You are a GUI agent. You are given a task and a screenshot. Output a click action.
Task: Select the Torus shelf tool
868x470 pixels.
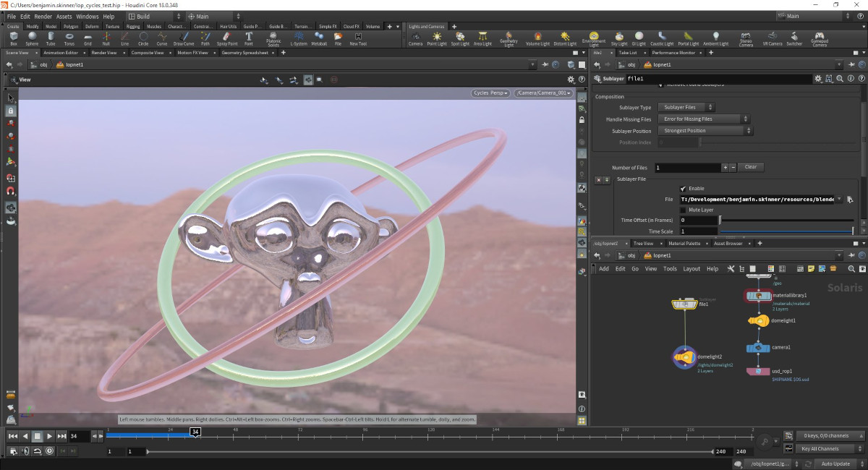coord(69,38)
